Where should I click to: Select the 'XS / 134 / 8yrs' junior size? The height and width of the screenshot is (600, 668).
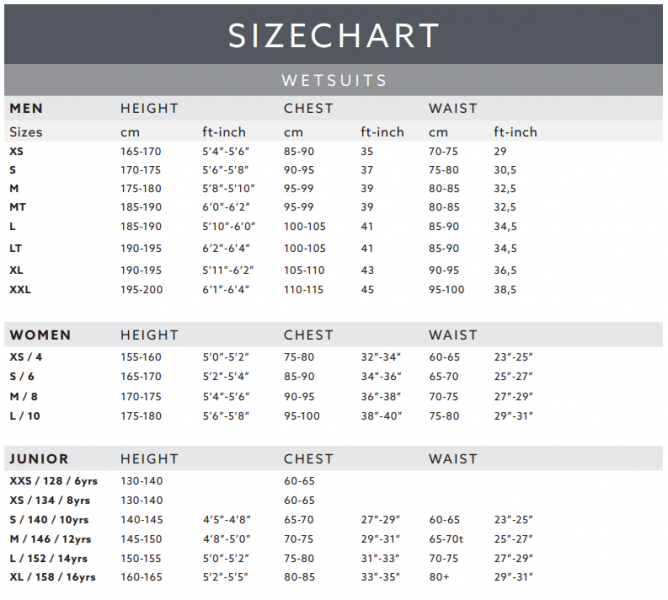click(49, 500)
